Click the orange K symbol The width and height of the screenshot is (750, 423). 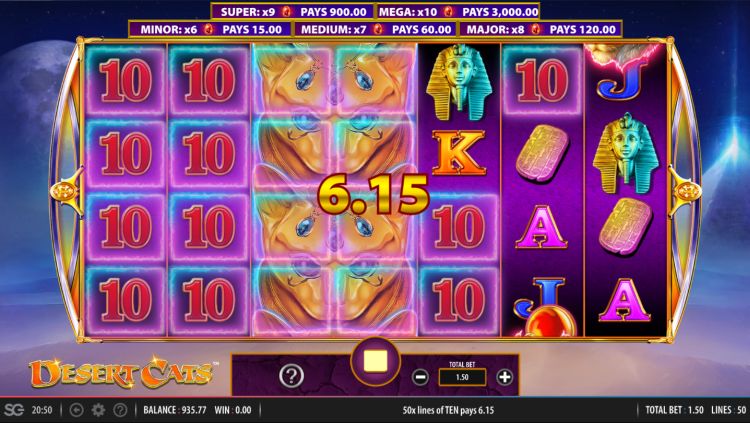point(459,153)
